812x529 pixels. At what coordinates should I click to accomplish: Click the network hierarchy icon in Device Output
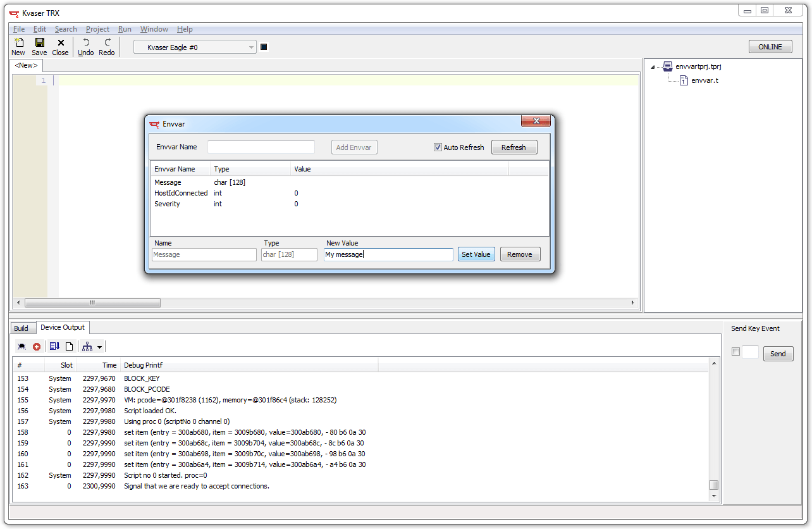coord(87,347)
